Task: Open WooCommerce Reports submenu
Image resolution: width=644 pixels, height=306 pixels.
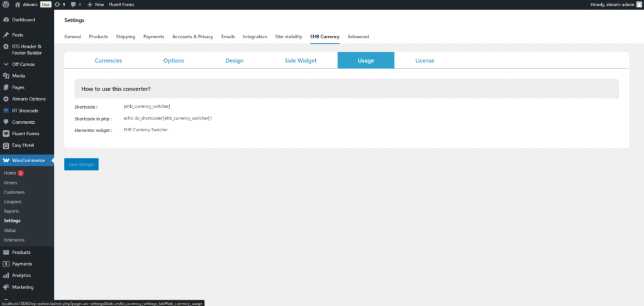Action: pos(11,211)
